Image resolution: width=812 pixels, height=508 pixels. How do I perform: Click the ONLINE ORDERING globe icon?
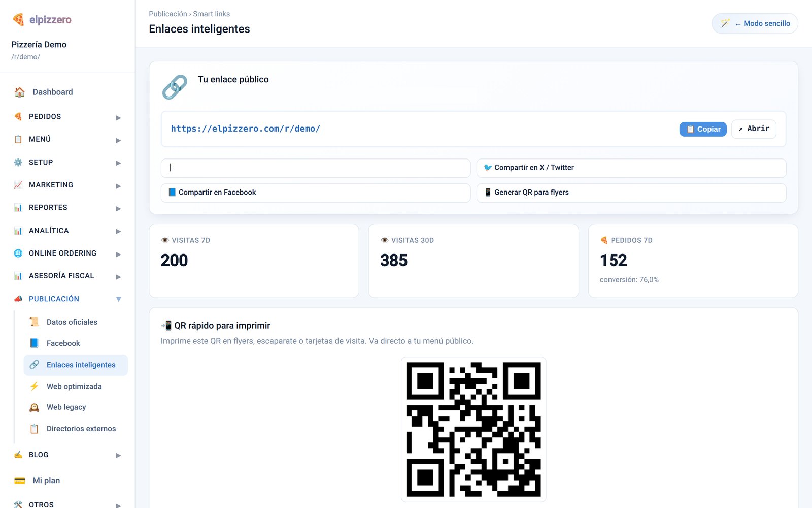18,253
